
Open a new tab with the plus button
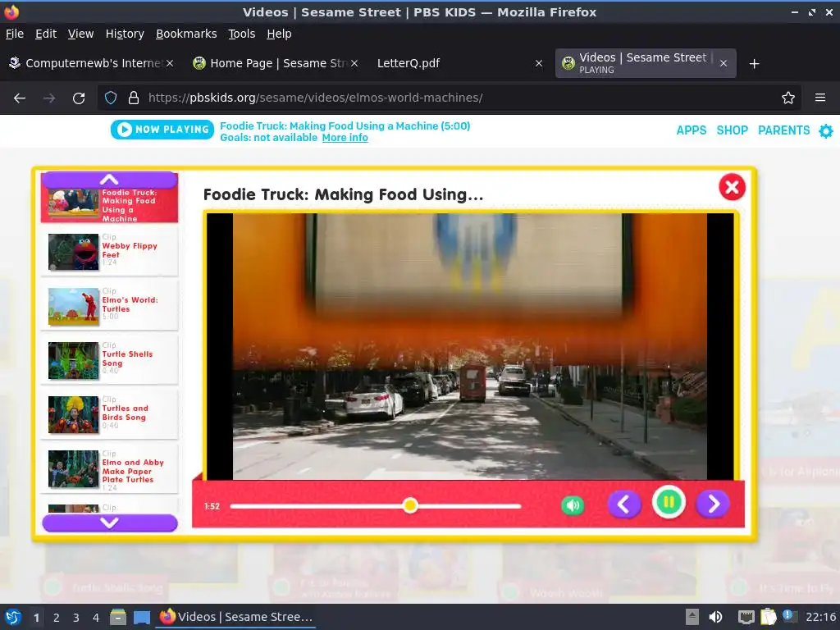click(755, 64)
